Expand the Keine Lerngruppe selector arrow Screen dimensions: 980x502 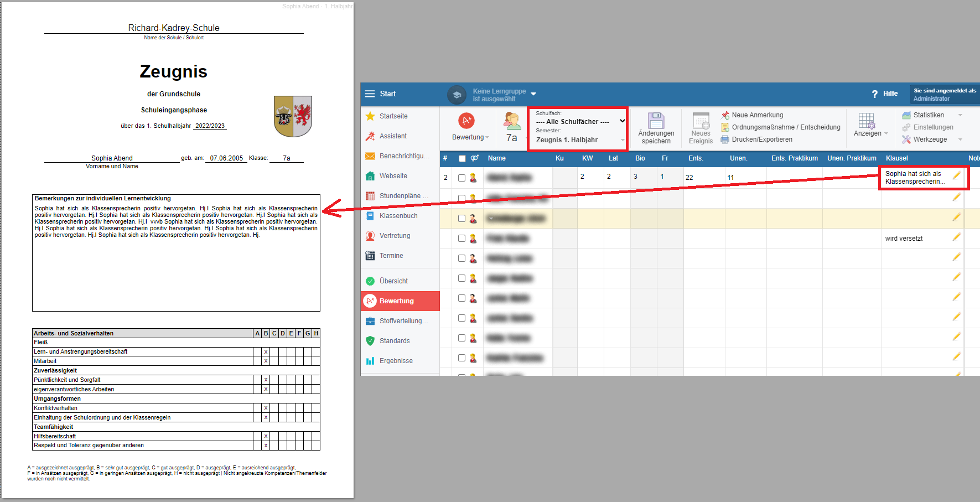(533, 94)
